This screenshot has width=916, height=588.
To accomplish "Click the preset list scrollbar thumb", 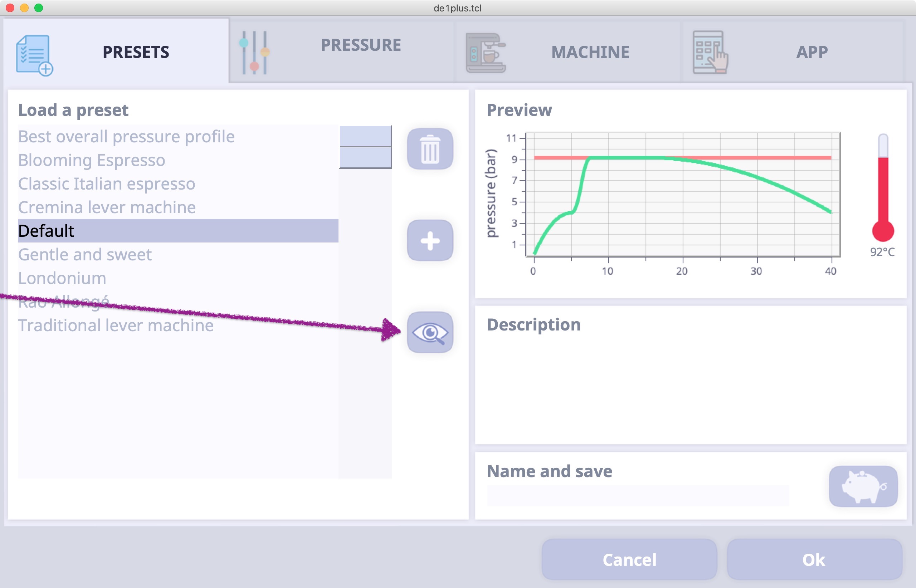I will (366, 147).
